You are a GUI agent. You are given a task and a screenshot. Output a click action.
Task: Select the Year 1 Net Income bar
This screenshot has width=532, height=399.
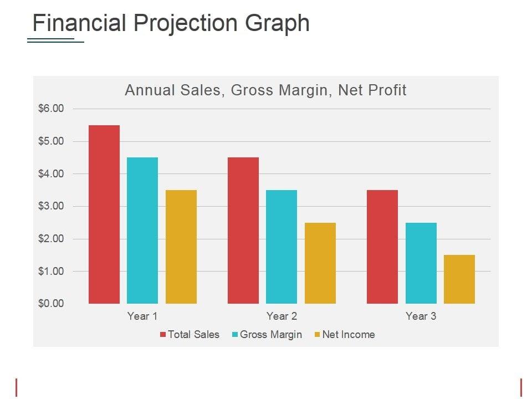coord(181,247)
